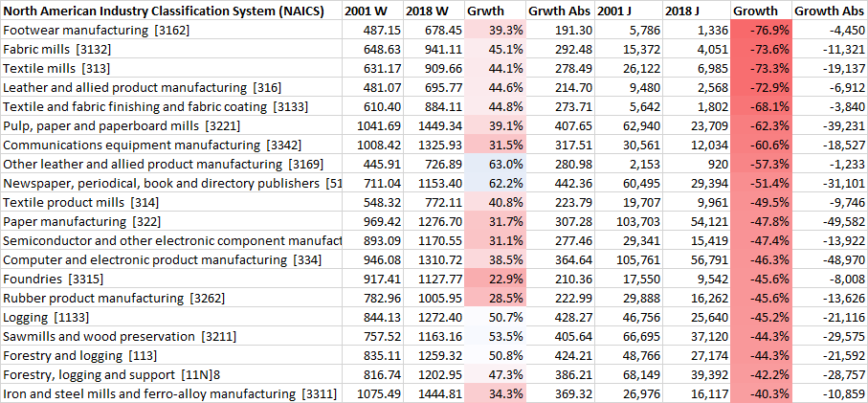Image resolution: width=868 pixels, height=403 pixels.
Task: Select the Growth header cell
Action: tap(761, 11)
